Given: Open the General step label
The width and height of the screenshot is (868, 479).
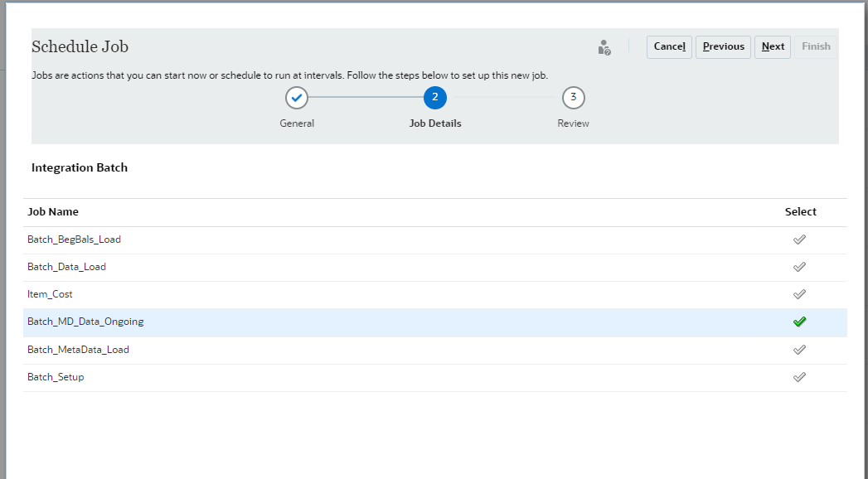Looking at the screenshot, I should click(x=297, y=123).
